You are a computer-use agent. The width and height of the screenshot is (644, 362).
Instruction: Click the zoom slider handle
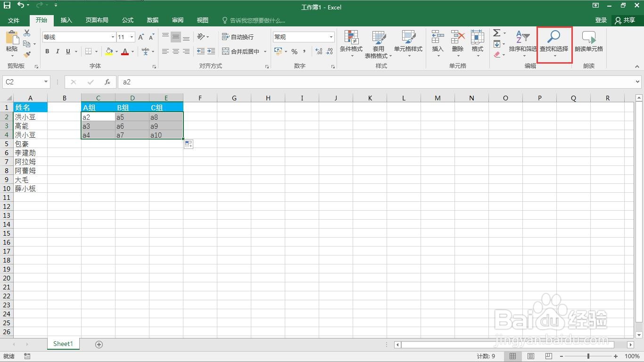click(588, 356)
